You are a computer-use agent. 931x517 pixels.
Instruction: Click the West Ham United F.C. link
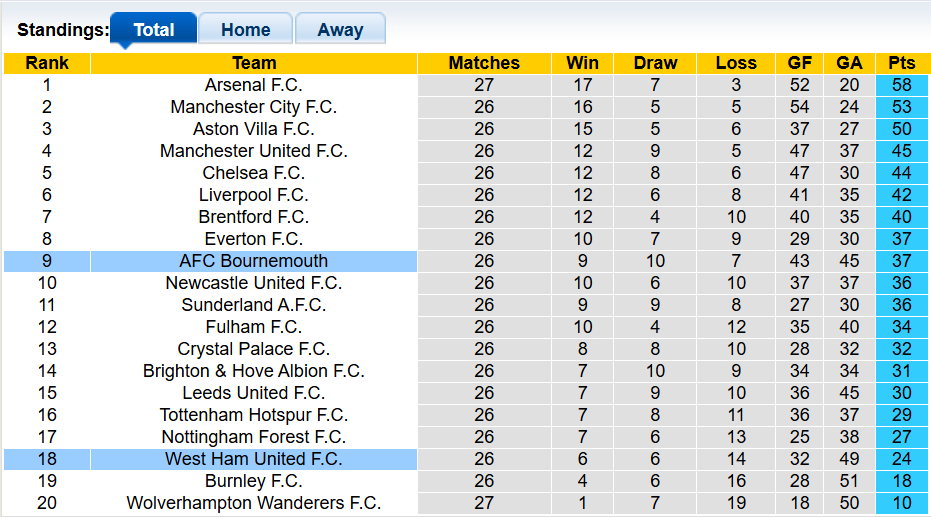click(x=253, y=459)
